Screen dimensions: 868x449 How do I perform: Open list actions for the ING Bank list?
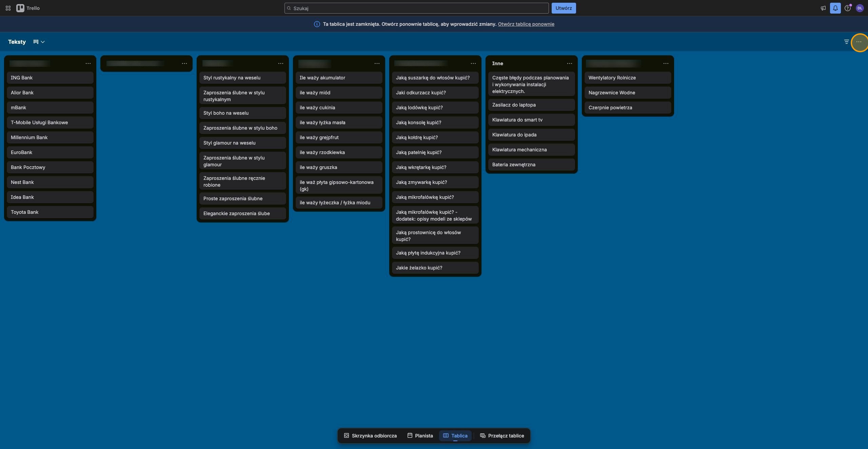[x=88, y=63]
